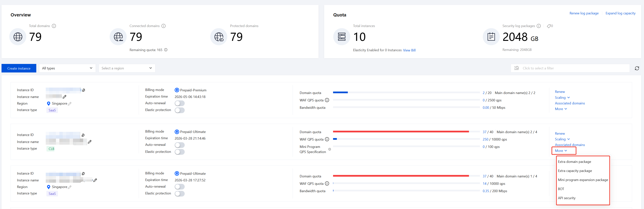Click Security log packages info icon
Viewport: 644px width, 209px height.
coord(539,26)
